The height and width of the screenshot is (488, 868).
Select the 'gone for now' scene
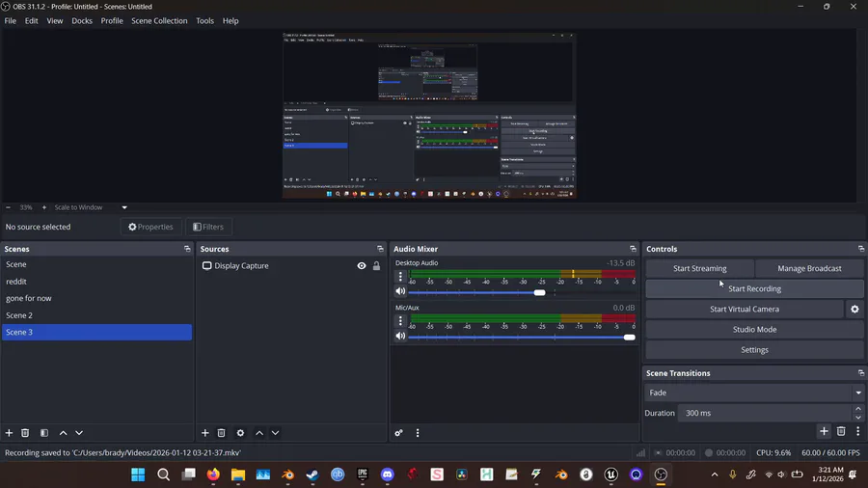(x=96, y=298)
